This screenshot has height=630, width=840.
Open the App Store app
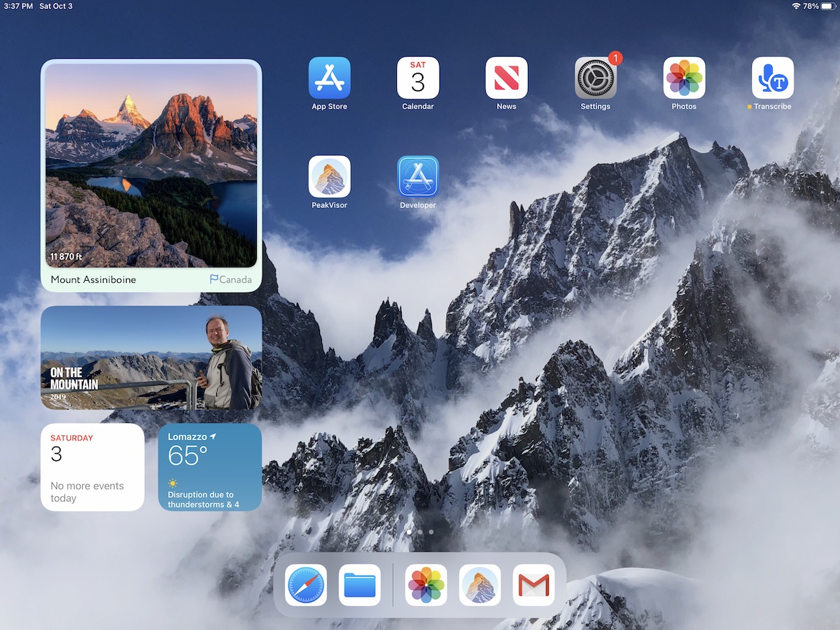coord(329,78)
